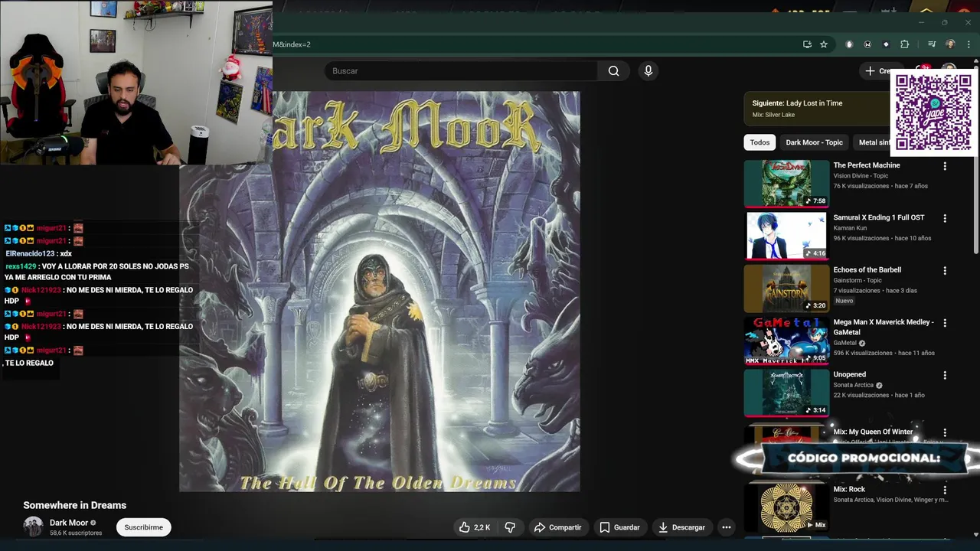Focus the Buscar search field
Viewport: 980px width, 551px height.
coord(462,71)
